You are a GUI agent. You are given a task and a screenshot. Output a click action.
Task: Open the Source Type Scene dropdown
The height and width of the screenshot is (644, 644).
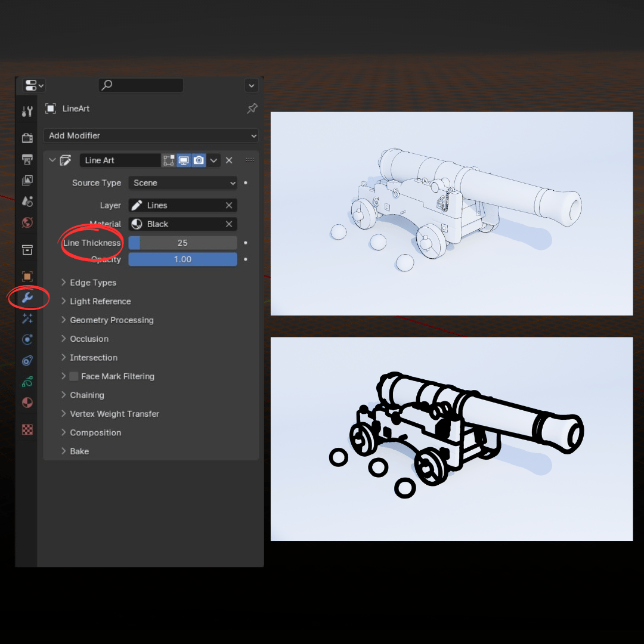[x=183, y=183]
